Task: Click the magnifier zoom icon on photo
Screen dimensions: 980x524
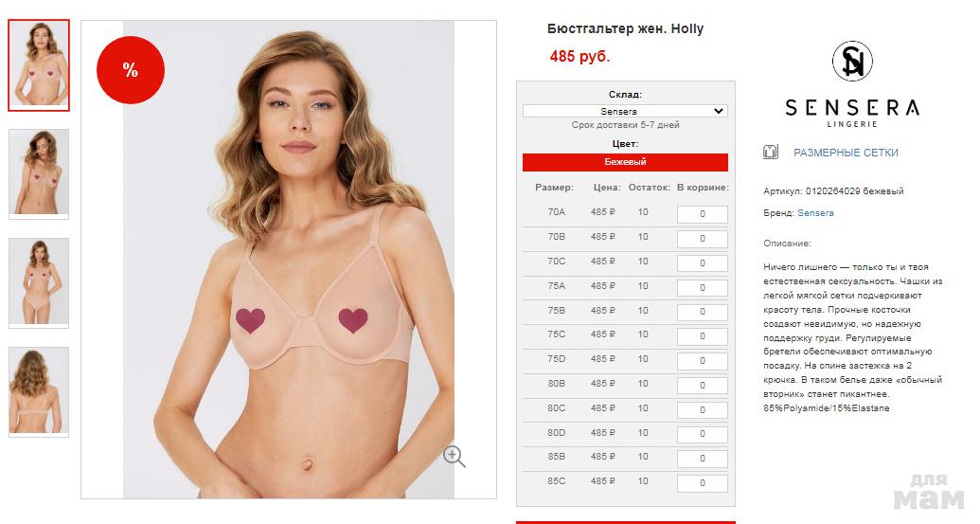Action: pos(454,457)
